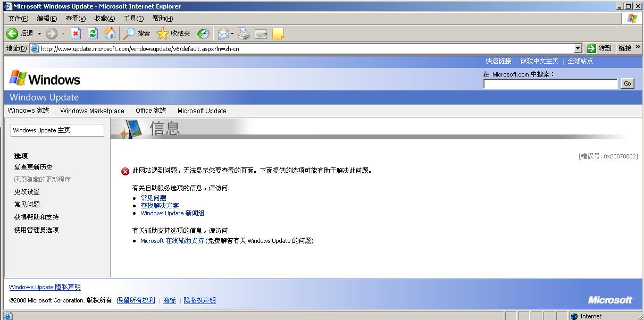Expand the Mail dropdown arrow
The image size is (644, 320).
232,33
